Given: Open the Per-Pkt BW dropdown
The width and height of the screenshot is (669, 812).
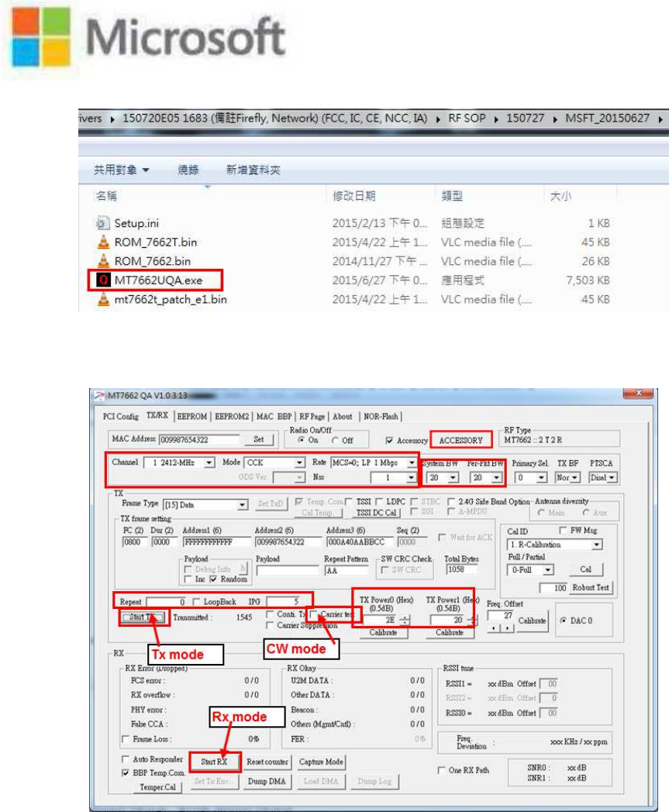Looking at the screenshot, I should (x=496, y=477).
